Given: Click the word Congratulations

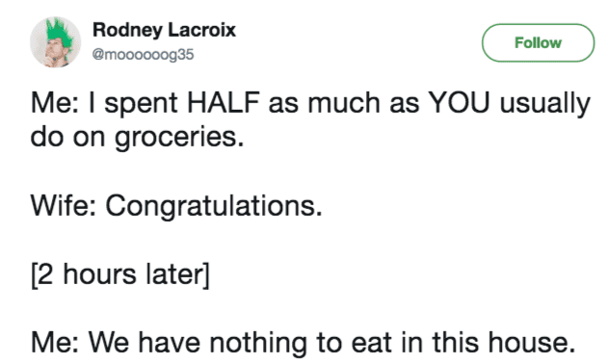Looking at the screenshot, I should [214, 206].
